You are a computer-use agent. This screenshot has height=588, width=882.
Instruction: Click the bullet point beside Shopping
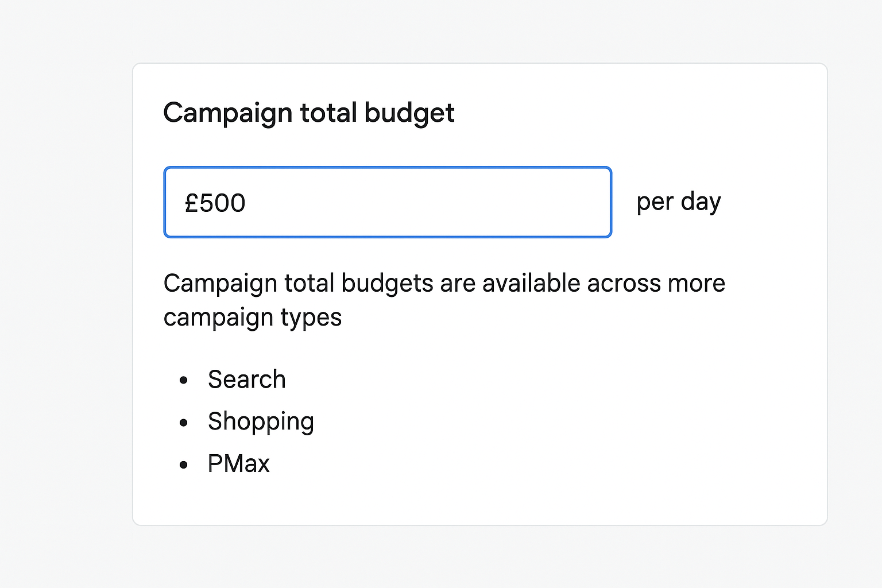[184, 423]
